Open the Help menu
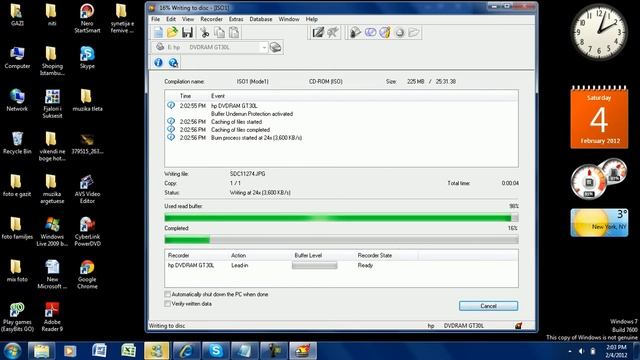640x360 pixels. [x=311, y=19]
